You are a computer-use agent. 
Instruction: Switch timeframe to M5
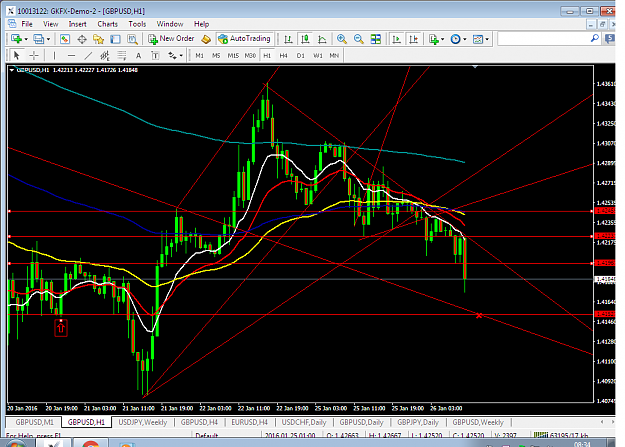(216, 55)
